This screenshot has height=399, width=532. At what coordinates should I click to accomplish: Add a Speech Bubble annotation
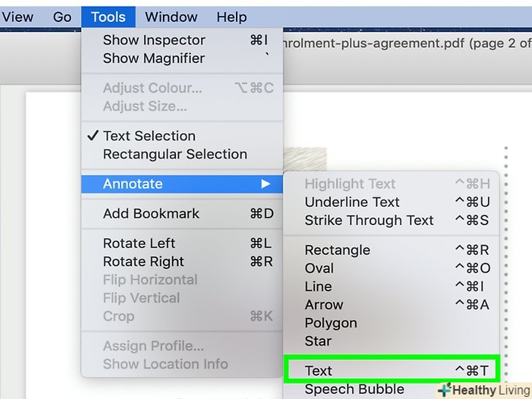click(354, 389)
